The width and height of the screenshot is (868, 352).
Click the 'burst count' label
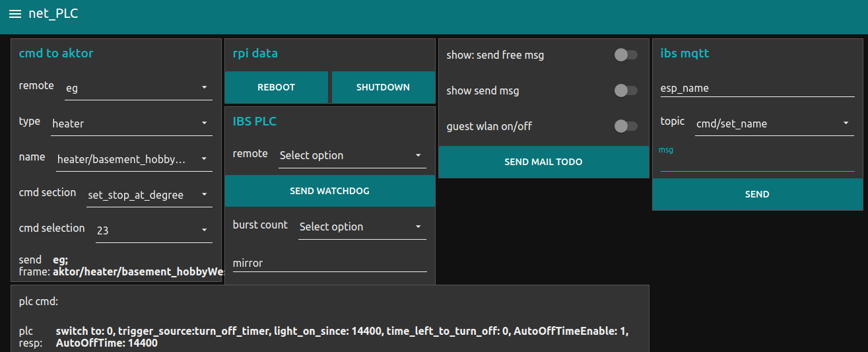[260, 225]
